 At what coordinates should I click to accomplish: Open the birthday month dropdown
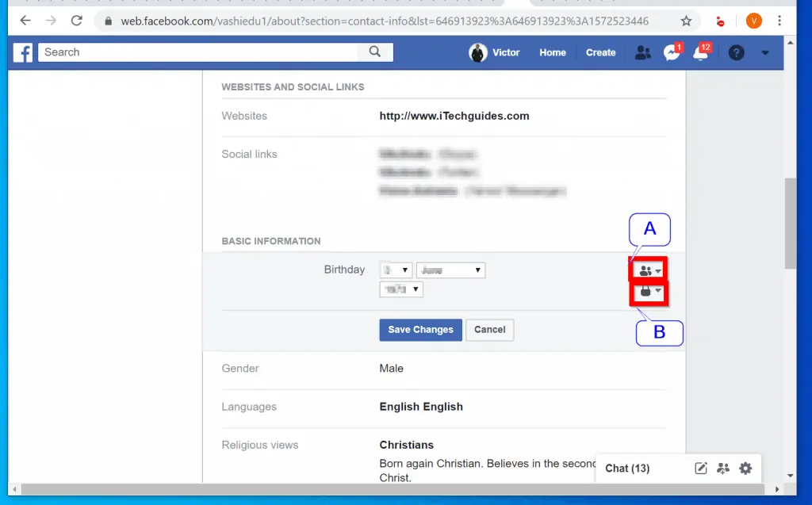coord(450,270)
